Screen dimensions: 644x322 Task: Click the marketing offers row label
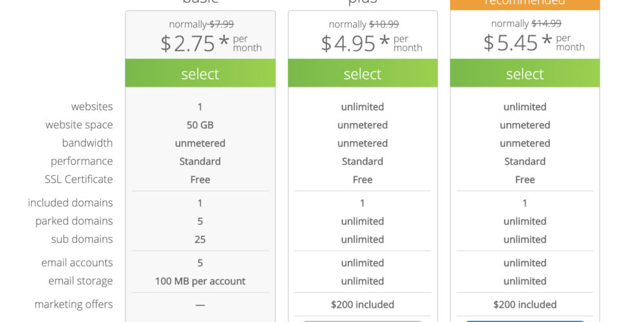pos(73,305)
